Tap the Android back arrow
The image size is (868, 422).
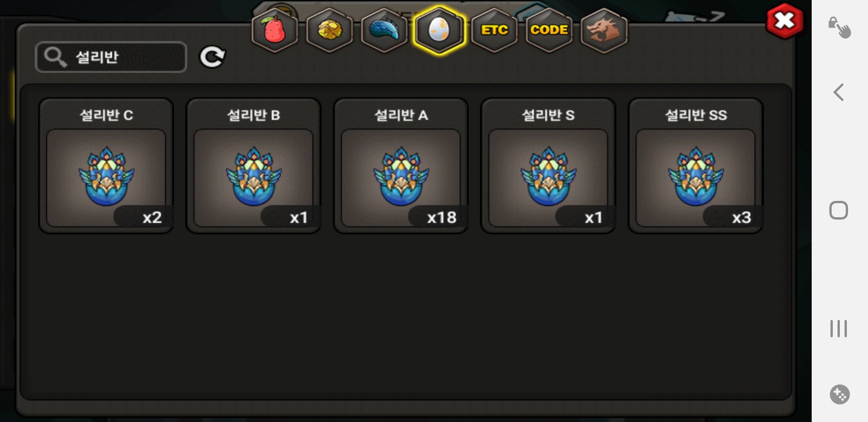coord(839,93)
